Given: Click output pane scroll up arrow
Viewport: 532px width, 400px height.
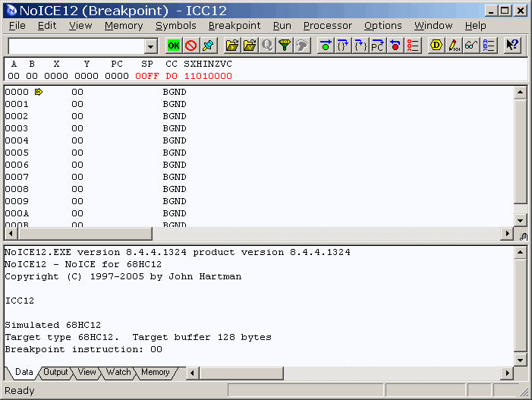Looking at the screenshot, I should (520, 252).
